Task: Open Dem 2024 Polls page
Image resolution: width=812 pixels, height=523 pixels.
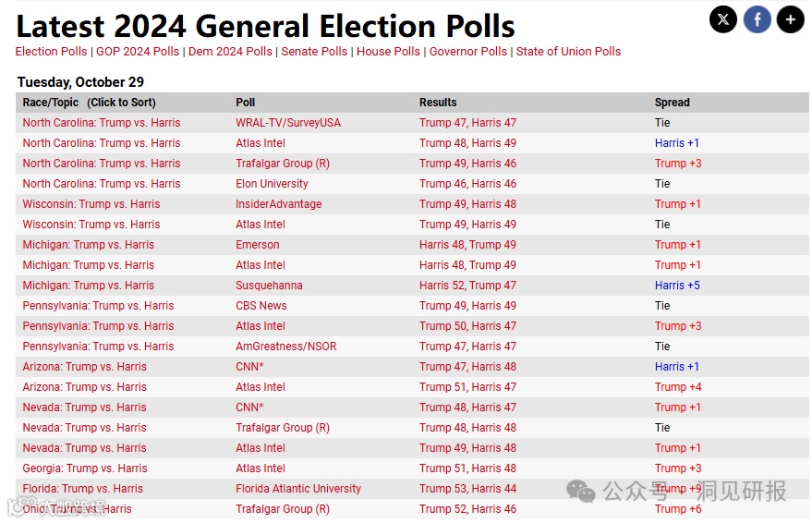Action: click(x=230, y=52)
